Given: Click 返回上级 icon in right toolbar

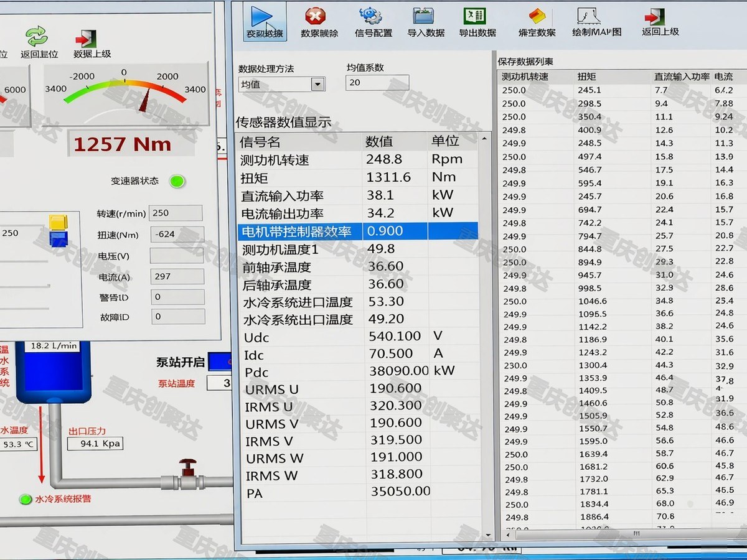Looking at the screenshot, I should [x=654, y=16].
